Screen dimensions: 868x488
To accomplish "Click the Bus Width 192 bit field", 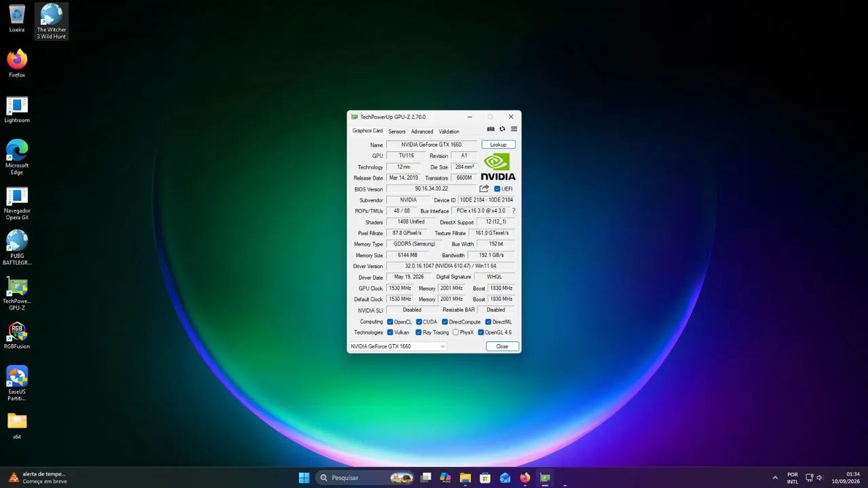I will pyautogui.click(x=496, y=244).
